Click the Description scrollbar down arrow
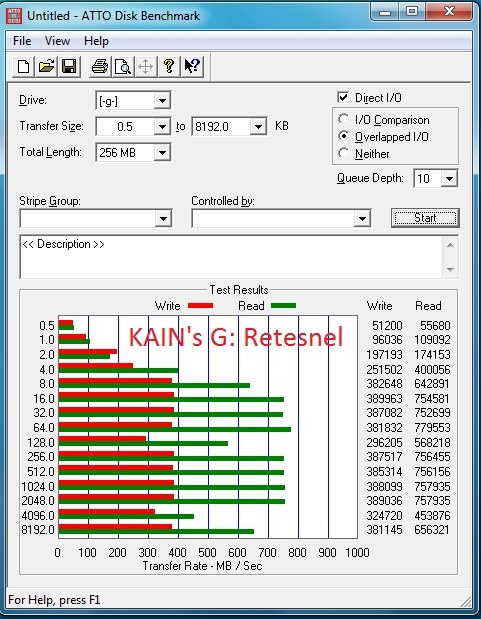Screen dimensions: 481x619 450,270
